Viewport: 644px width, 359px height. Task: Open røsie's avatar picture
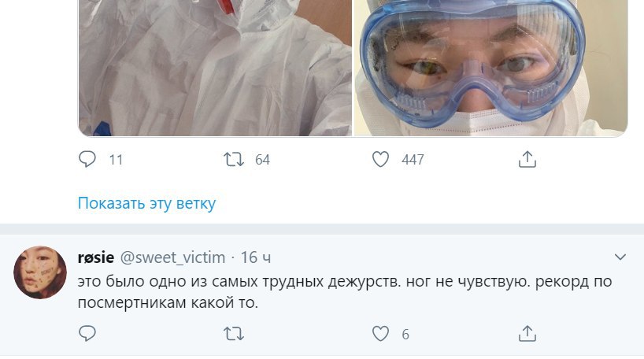40,272
